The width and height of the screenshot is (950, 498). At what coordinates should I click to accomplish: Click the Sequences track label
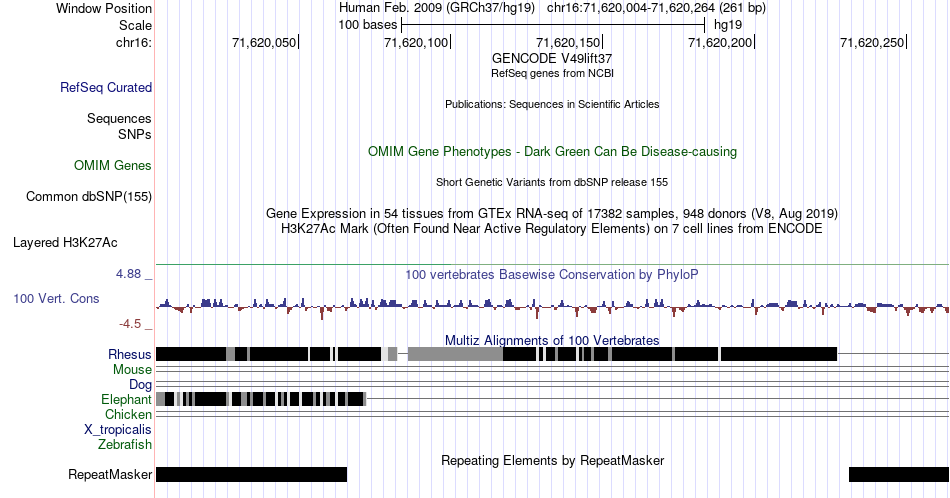(119, 118)
